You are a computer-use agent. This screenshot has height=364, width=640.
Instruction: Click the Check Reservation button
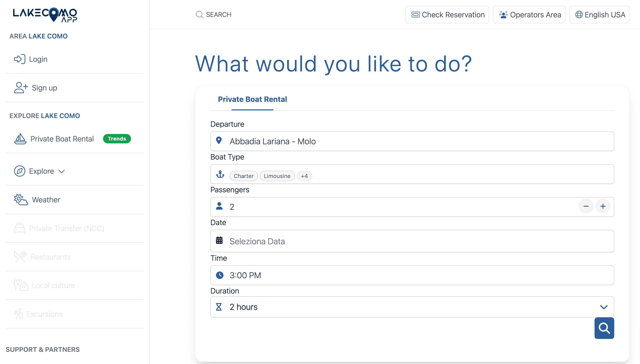coord(447,15)
